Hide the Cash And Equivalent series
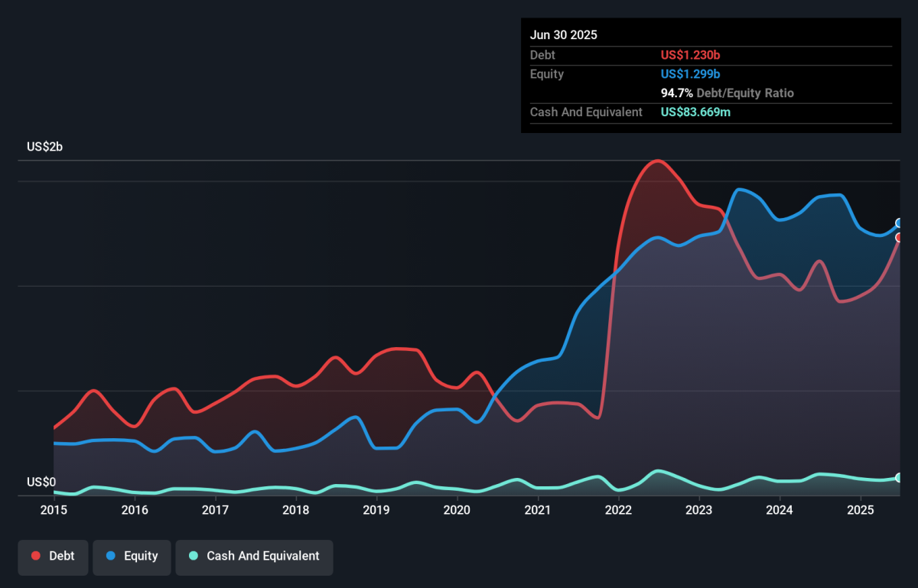Viewport: 918px width, 588px height. click(254, 556)
